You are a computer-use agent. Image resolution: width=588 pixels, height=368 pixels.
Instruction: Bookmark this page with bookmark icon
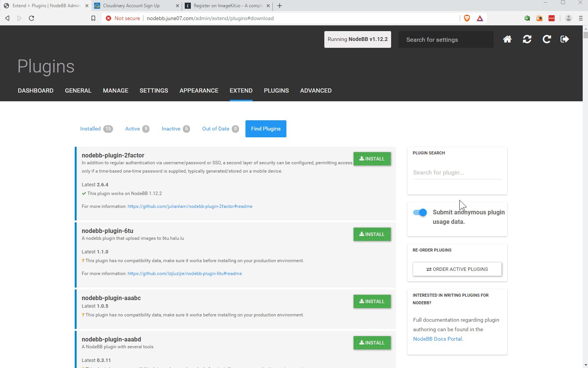93,18
